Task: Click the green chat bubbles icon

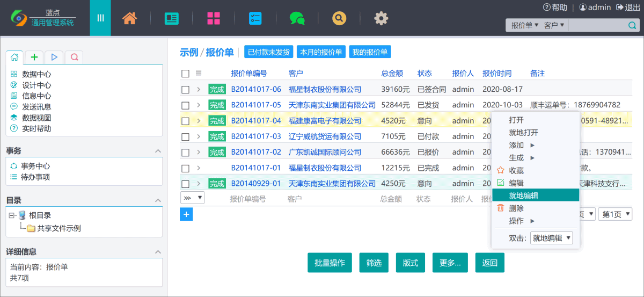Action: [x=297, y=18]
